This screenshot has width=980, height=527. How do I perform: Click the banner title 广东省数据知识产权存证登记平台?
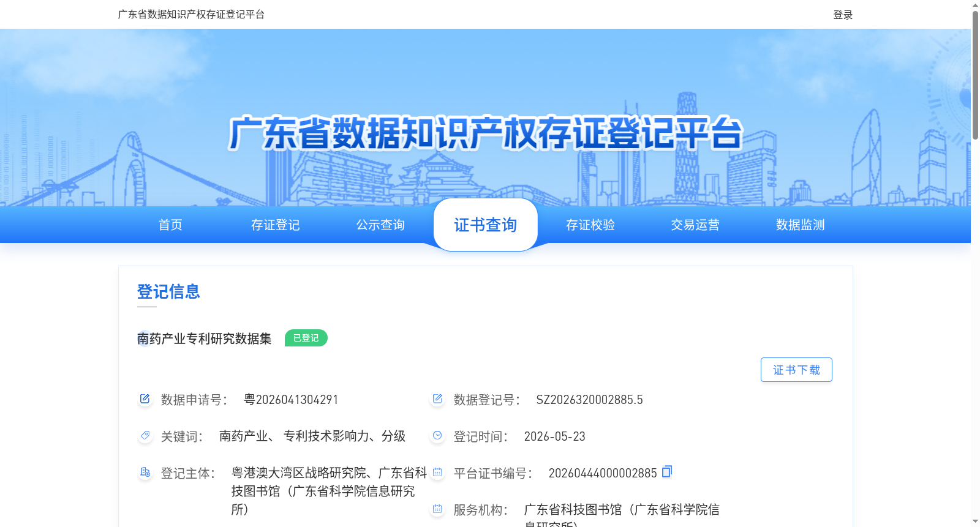pyautogui.click(x=486, y=133)
